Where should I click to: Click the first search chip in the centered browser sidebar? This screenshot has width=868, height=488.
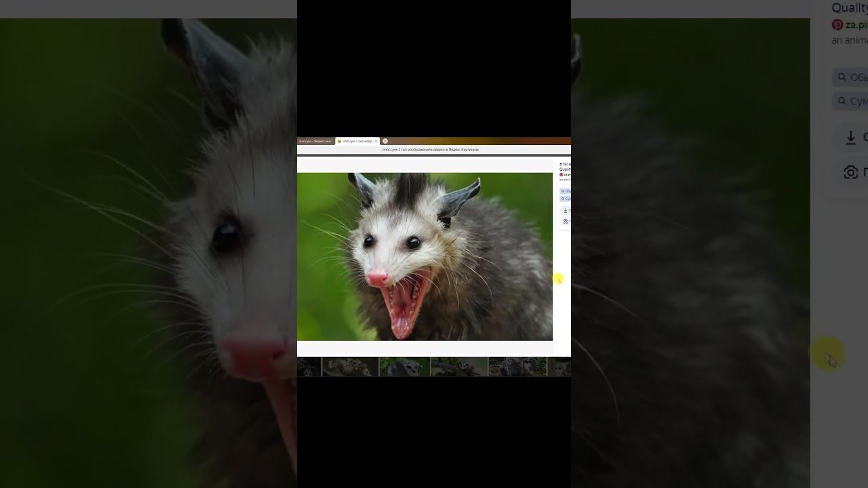coord(566,191)
